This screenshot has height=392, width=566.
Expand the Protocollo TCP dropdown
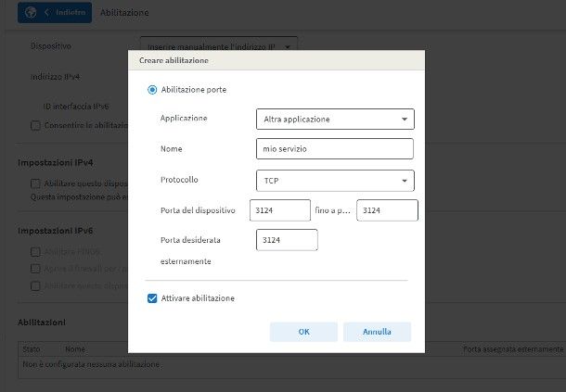coord(334,180)
